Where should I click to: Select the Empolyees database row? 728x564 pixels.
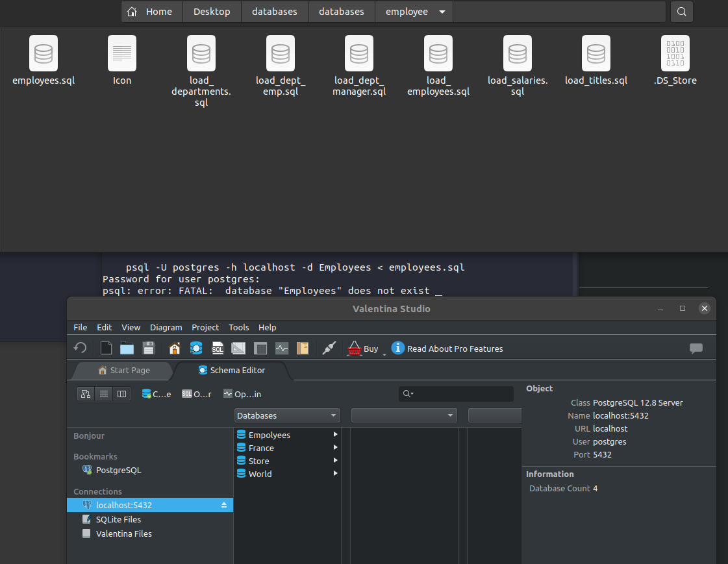pos(288,435)
